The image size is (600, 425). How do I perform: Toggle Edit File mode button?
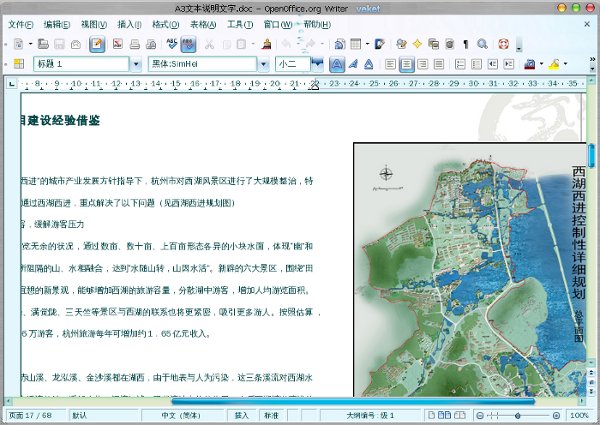click(x=97, y=44)
